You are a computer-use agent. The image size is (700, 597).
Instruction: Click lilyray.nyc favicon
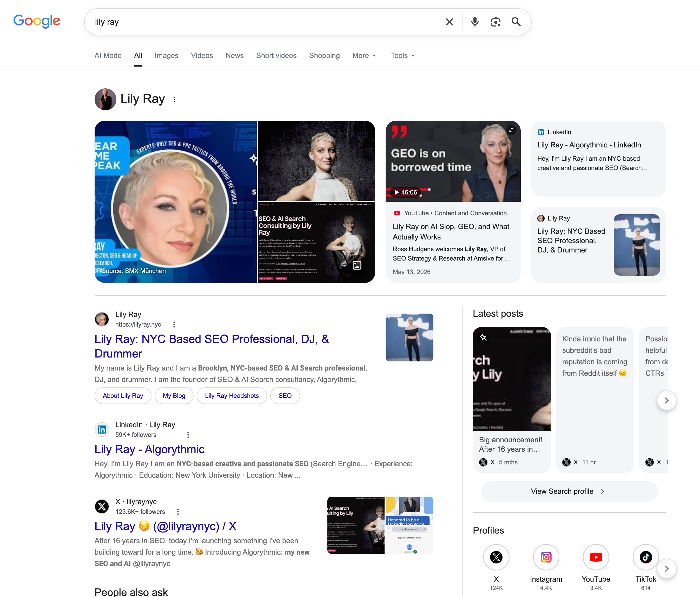pos(102,319)
